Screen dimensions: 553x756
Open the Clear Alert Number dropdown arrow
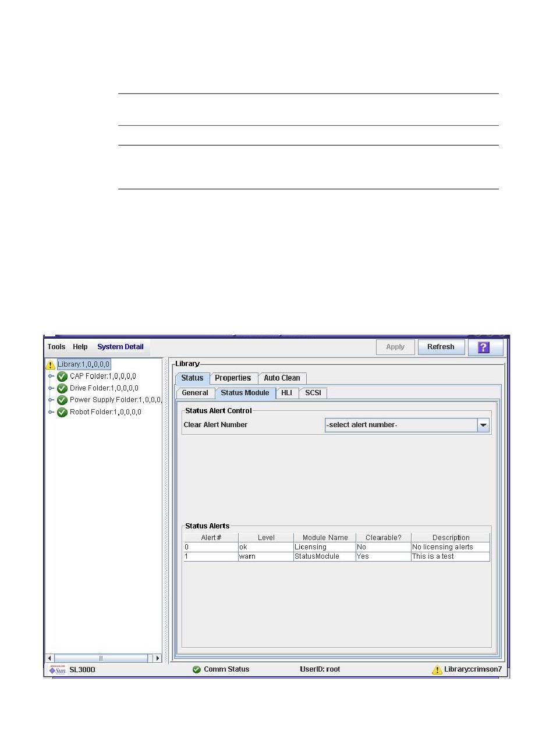click(x=483, y=425)
